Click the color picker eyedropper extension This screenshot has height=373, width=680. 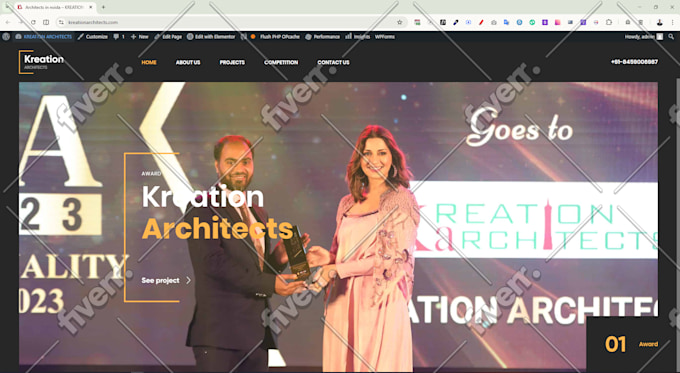point(455,22)
